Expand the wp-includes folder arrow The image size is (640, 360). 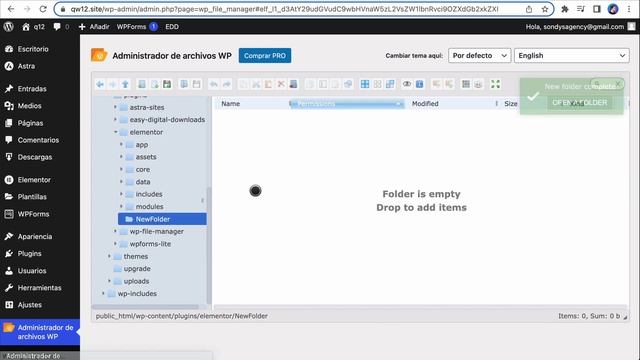pyautogui.click(x=103, y=293)
